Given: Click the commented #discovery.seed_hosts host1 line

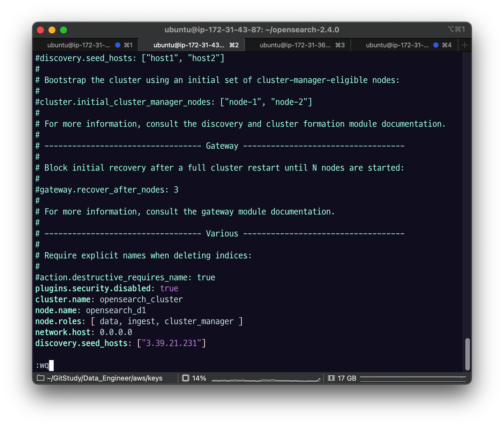Looking at the screenshot, I should point(130,58).
